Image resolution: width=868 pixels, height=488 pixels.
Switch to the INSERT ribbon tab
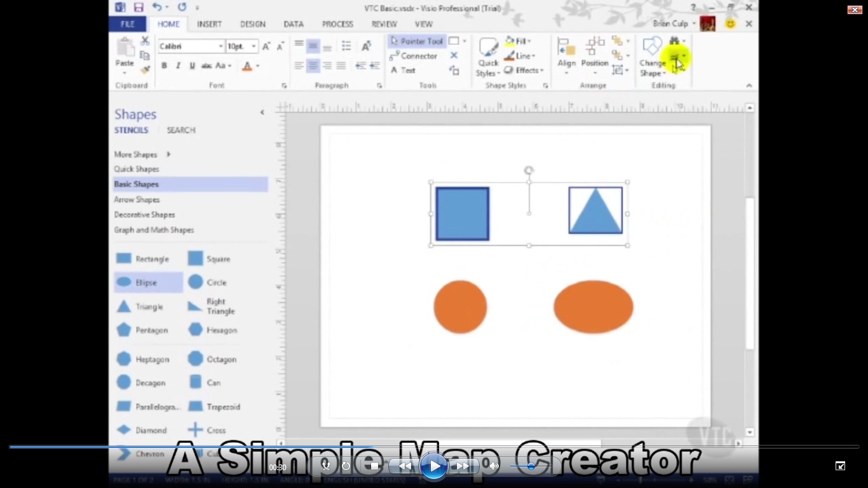pyautogui.click(x=209, y=24)
